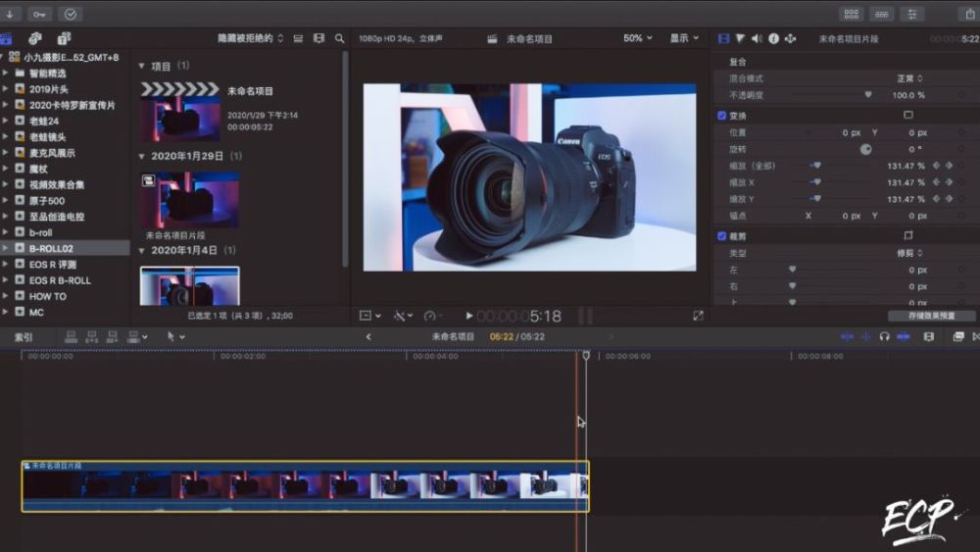Click the import media arrow icon
This screenshot has height=552, width=980.
tap(11, 14)
